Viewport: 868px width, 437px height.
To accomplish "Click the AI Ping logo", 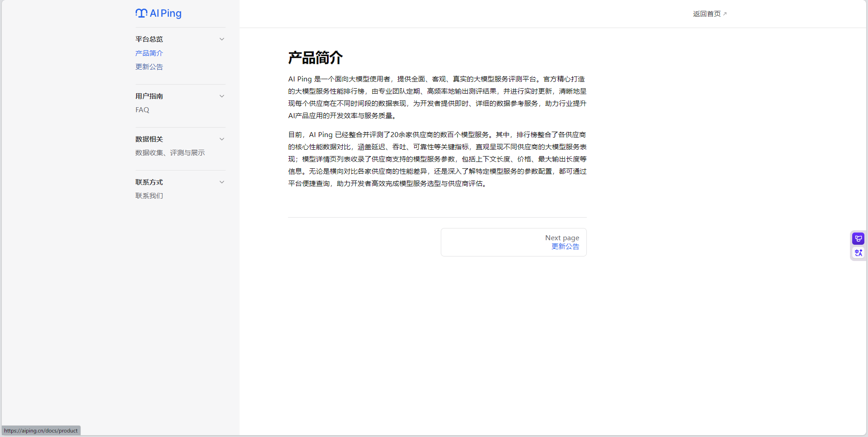I will point(158,14).
